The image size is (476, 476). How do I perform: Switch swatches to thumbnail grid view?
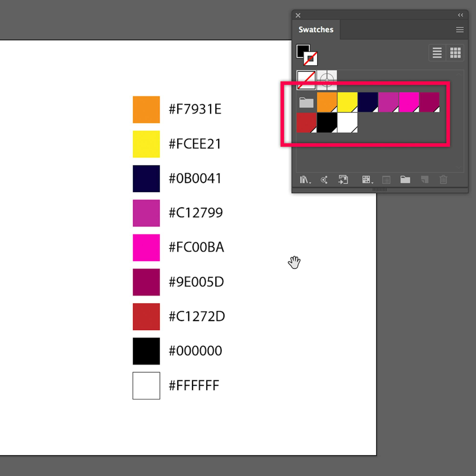455,53
